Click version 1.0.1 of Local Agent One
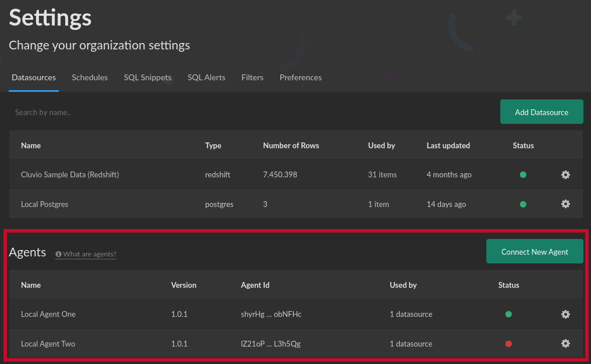The width and height of the screenshot is (591, 364). point(179,314)
